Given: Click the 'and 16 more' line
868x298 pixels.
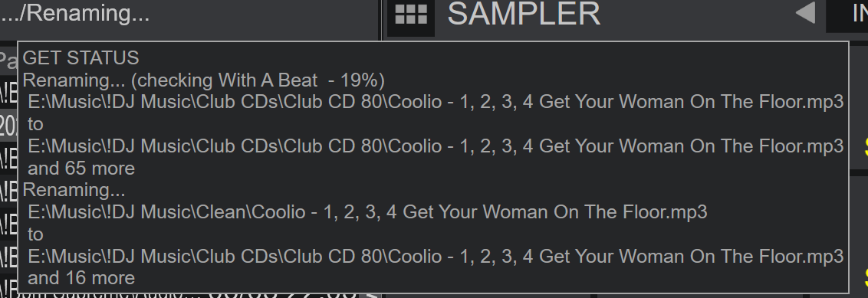Looking at the screenshot, I should [x=81, y=277].
